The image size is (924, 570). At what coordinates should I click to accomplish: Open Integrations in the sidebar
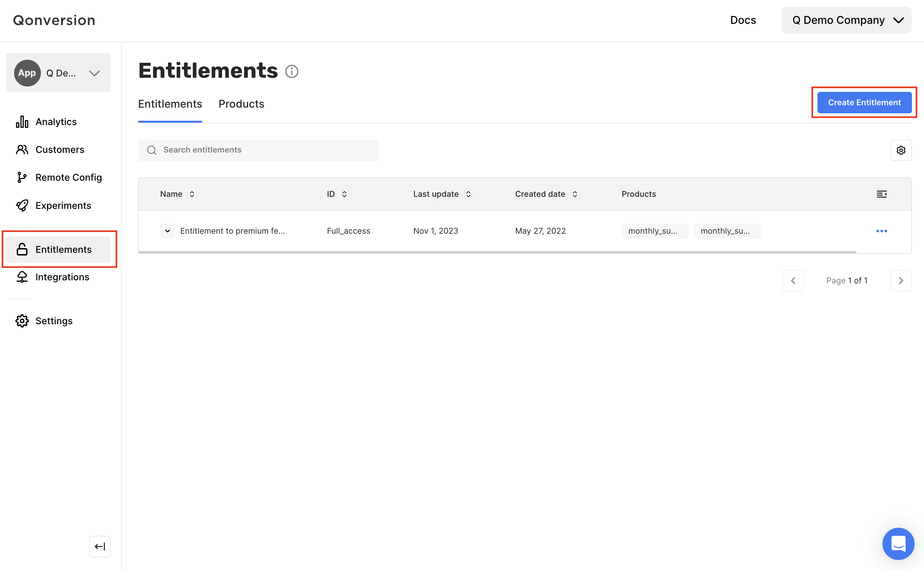click(62, 277)
